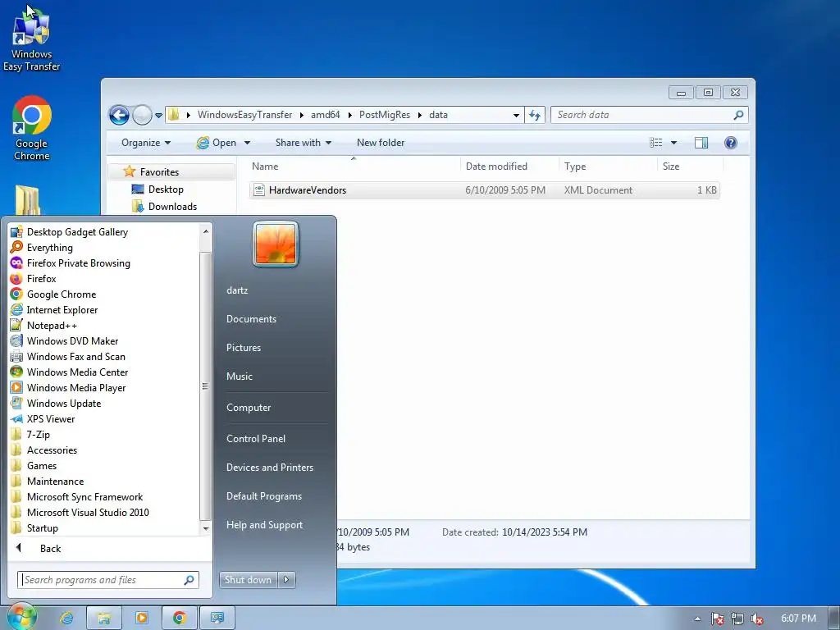Click Open in Explorer toolbar
The width and height of the screenshot is (840, 630).
[x=217, y=143]
